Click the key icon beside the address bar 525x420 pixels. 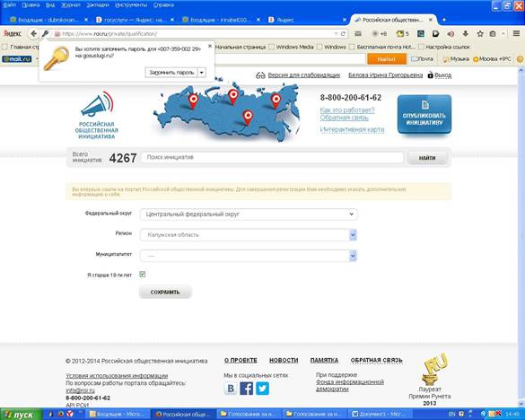pyautogui.click(x=45, y=33)
